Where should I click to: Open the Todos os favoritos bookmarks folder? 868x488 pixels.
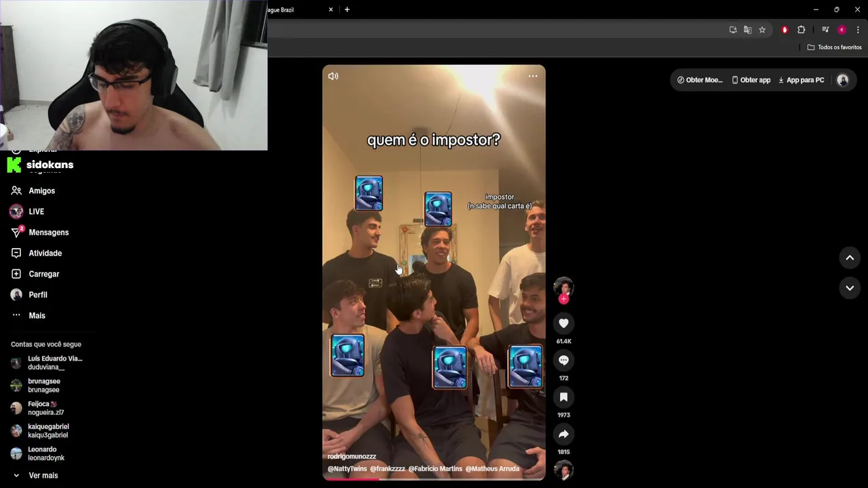(834, 47)
